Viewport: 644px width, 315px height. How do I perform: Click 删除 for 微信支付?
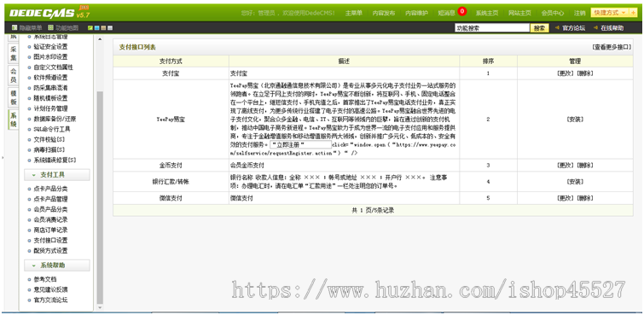[585, 198]
